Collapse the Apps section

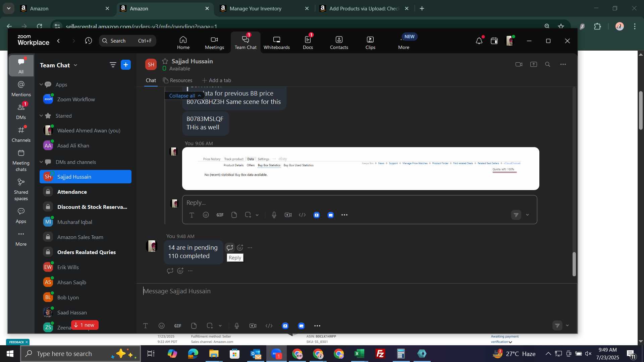41,84
